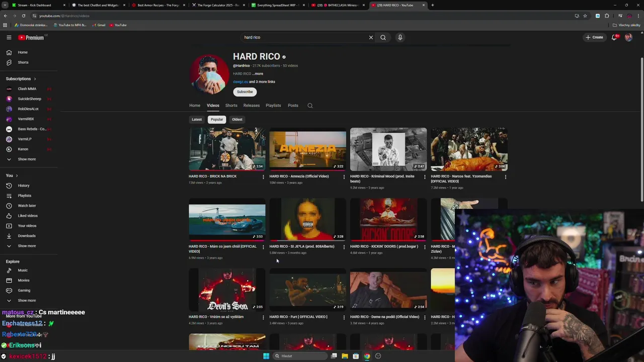This screenshot has width=644, height=362.
Task: Open the dawgz.eu channel link
Action: pyautogui.click(x=240, y=82)
